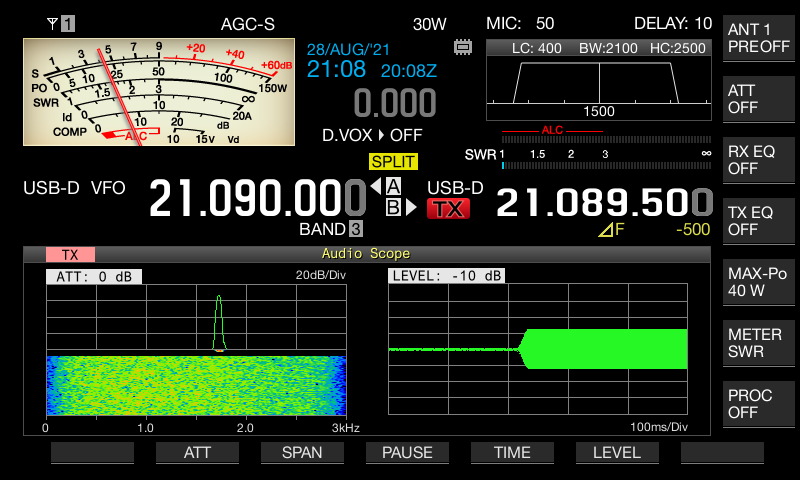Open the MAX-Po 40 W setting
This screenshot has width=800, height=480.
[x=759, y=282]
